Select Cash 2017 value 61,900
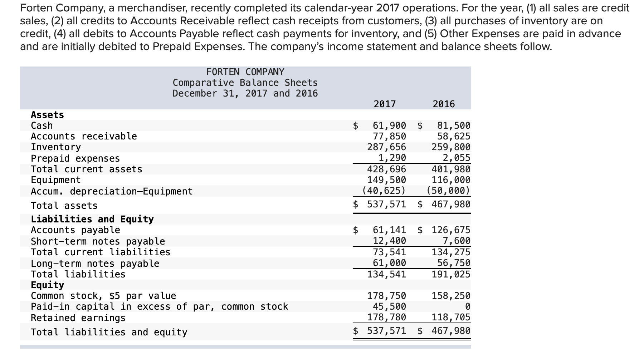Viewport: 644px width, 364px height. click(389, 126)
